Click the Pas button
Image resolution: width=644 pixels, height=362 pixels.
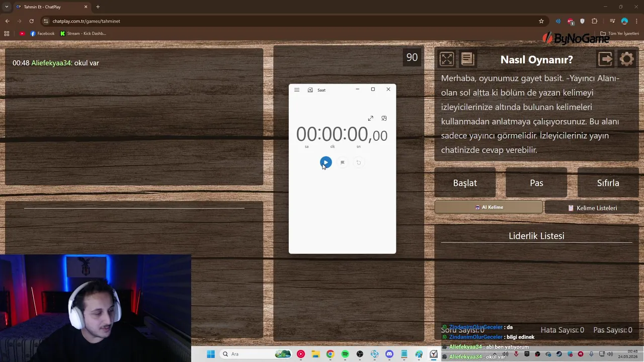[x=536, y=183]
